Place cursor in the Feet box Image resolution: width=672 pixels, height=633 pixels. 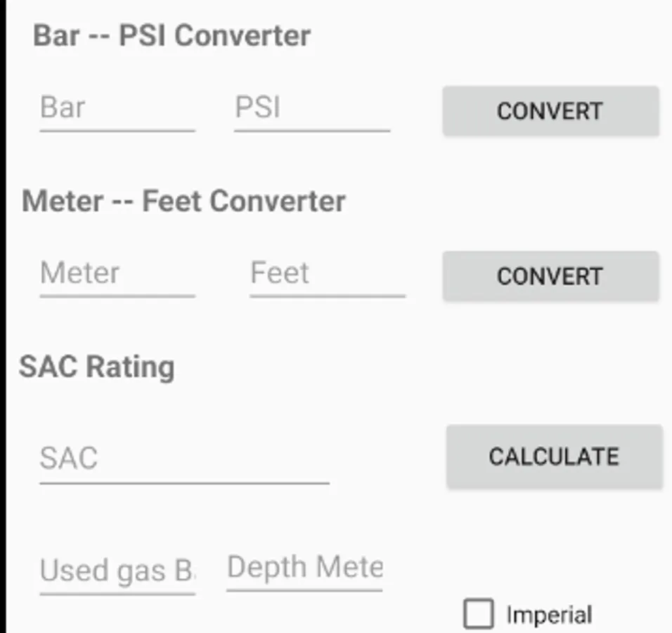click(327, 274)
